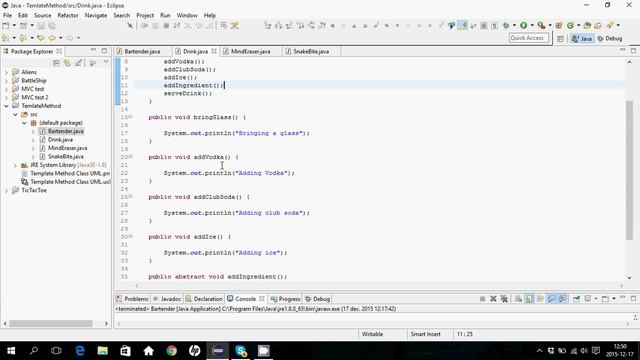Open the Refactor menu
Image resolution: width=640 pixels, height=360 pixels.
pos(68,16)
